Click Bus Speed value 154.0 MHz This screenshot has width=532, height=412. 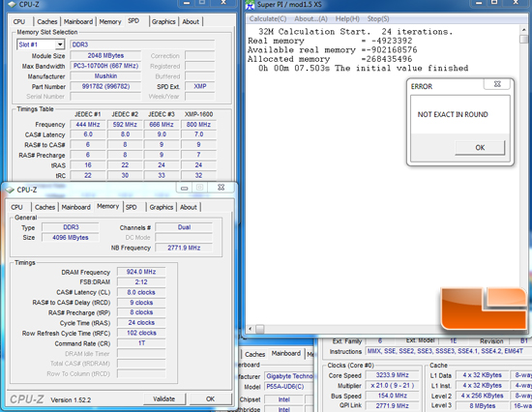pos(392,396)
